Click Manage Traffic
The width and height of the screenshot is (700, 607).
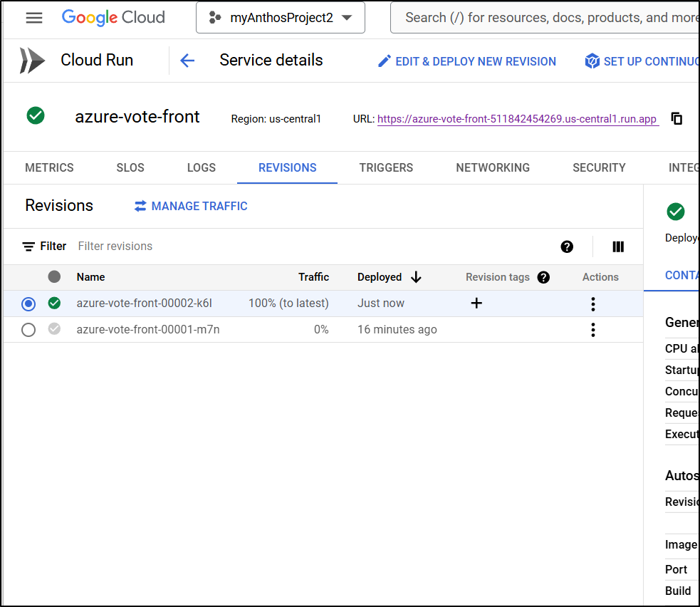(x=191, y=206)
